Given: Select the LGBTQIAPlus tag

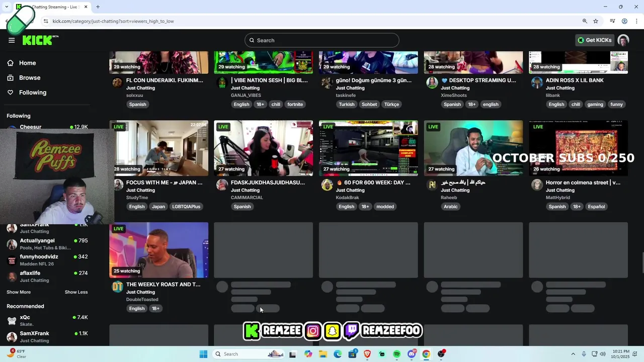Looking at the screenshot, I should click(186, 207).
